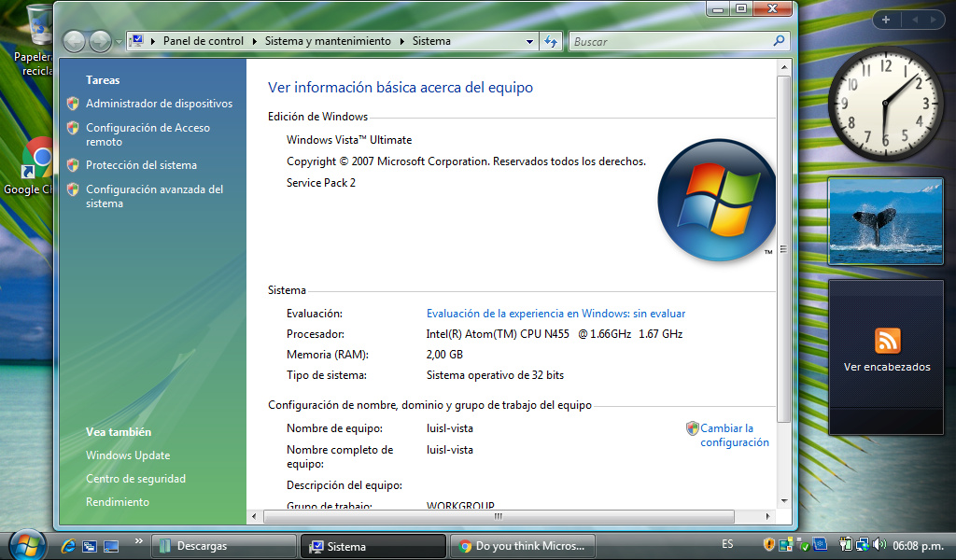Click the vertical scrollbar down arrow
Image resolution: width=956 pixels, height=560 pixels.
coord(784,501)
